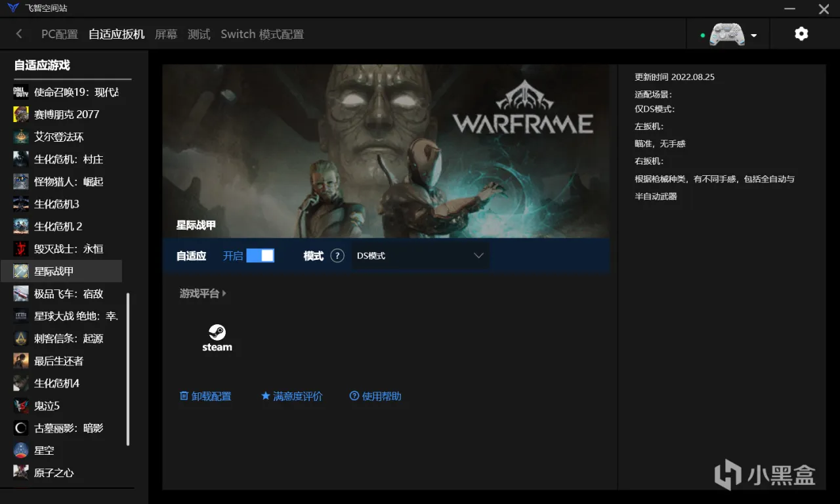Select the connected controller icon
Screen dimensions: 840x504
pos(726,34)
